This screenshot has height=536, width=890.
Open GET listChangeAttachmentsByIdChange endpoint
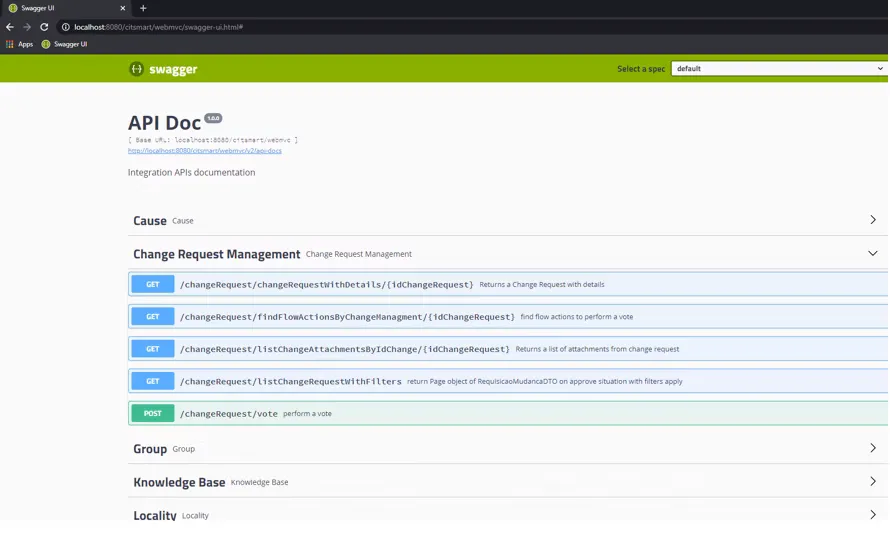(508, 349)
